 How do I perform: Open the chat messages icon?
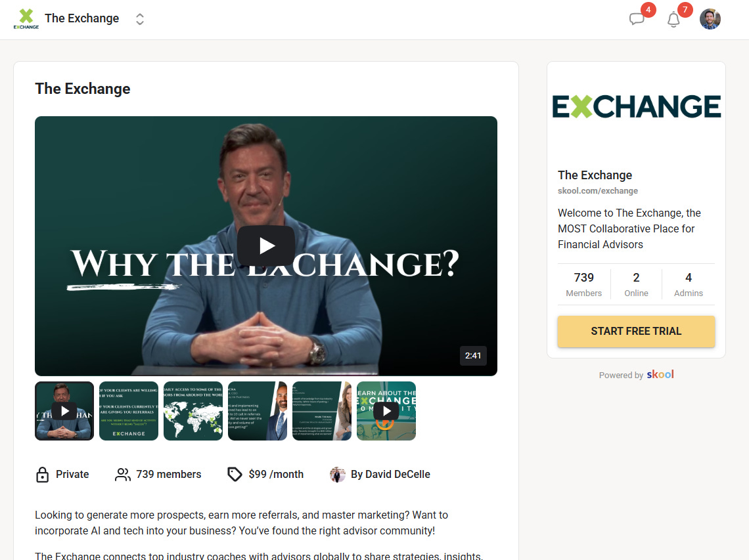[637, 19]
